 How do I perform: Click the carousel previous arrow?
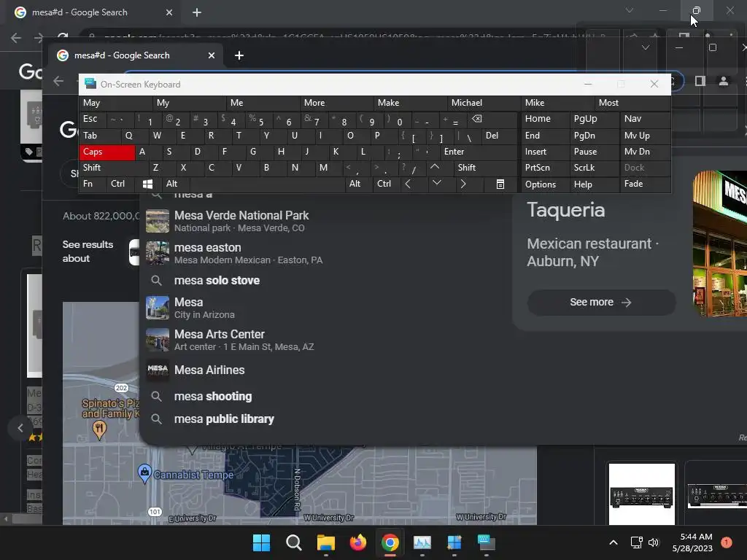20,428
